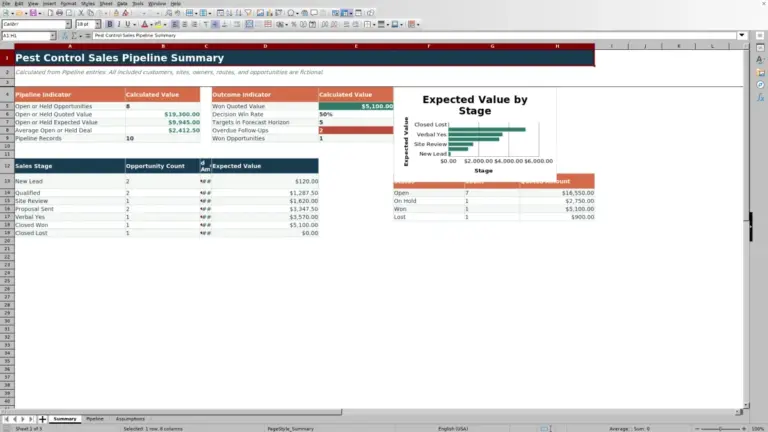The image size is (768, 432).
Task: Toggle Align left
Action: point(175,24)
